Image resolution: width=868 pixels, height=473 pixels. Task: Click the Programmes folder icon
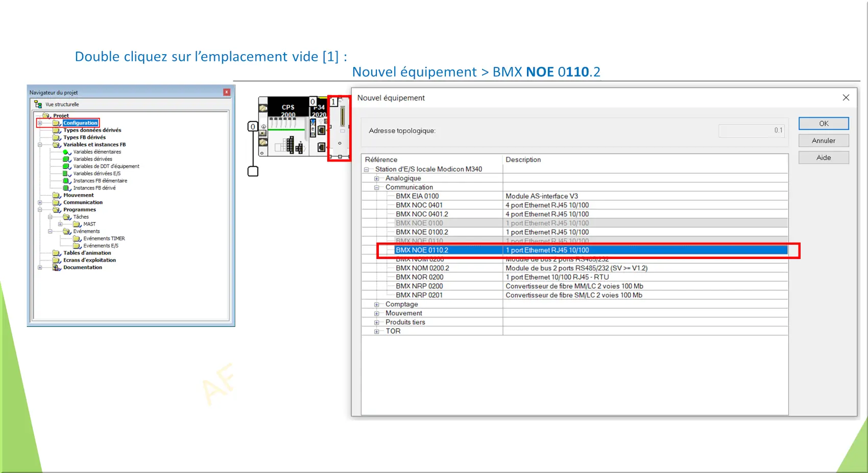pyautogui.click(x=57, y=209)
